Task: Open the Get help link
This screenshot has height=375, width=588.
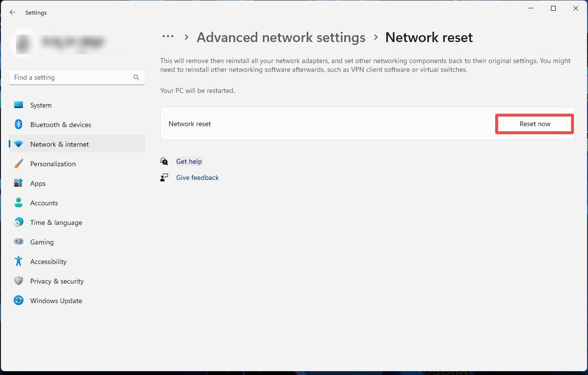Action: [x=189, y=161]
